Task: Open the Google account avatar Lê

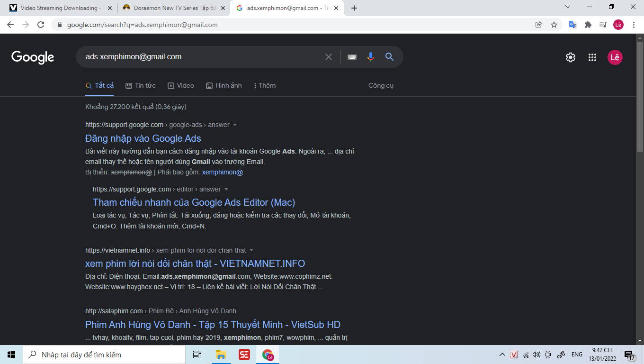Action: 615,57
